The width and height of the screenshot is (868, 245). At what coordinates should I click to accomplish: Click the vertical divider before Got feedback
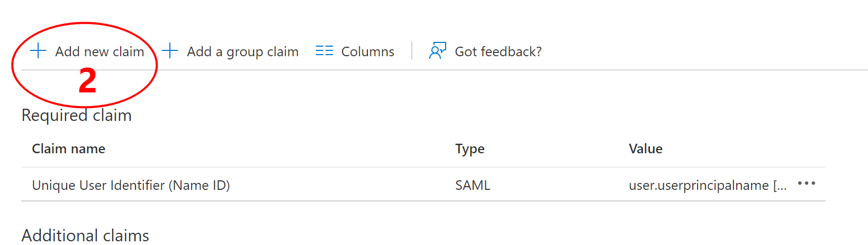(x=412, y=51)
